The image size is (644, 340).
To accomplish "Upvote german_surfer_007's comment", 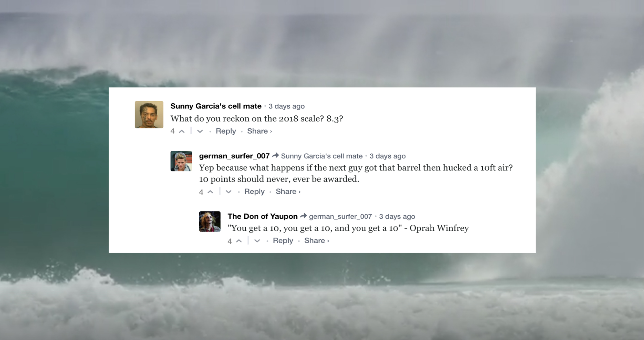I will click(x=210, y=192).
